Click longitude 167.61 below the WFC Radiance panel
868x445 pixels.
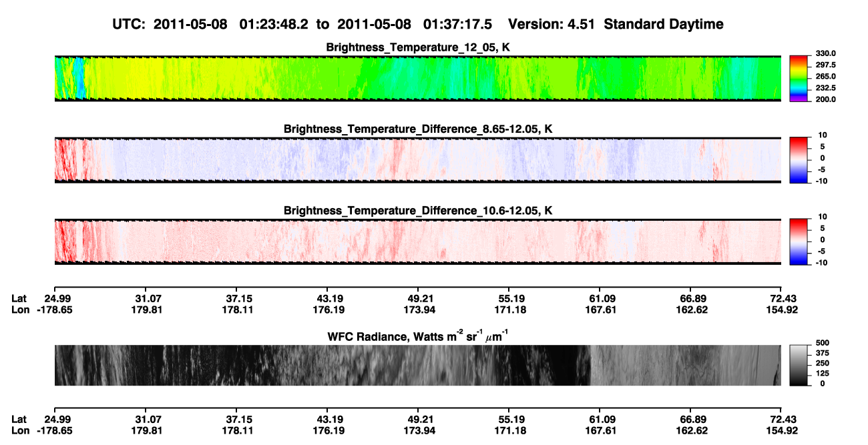click(602, 430)
